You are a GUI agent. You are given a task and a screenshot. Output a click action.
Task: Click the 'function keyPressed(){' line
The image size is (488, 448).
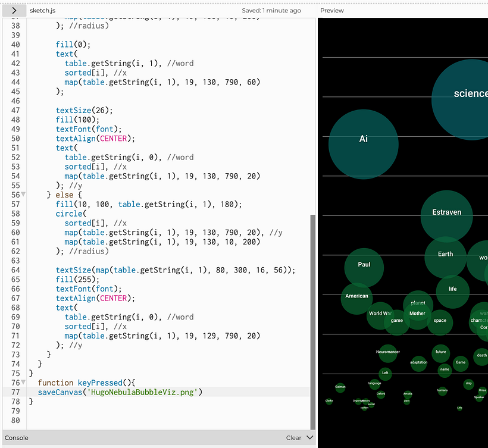86,383
